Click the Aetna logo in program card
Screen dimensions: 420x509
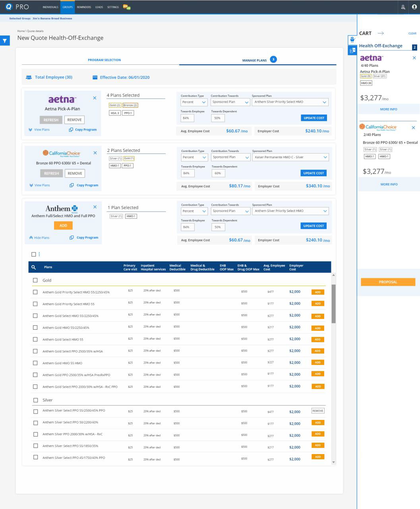coord(62,99)
